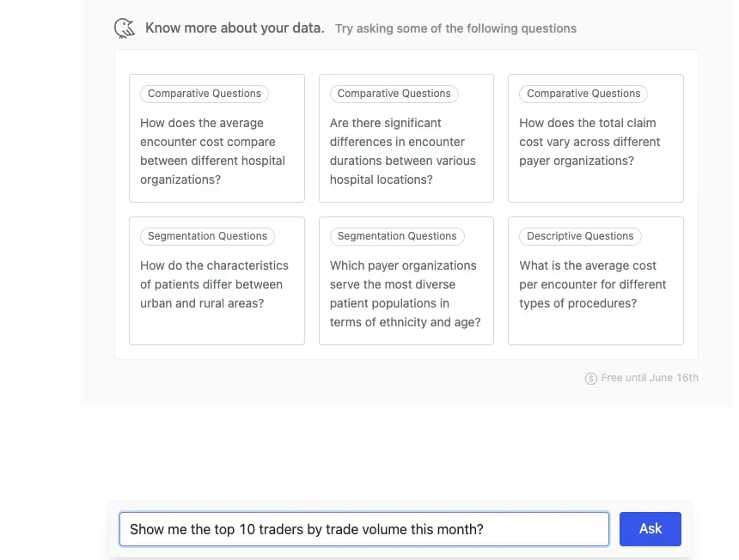Click the "Know more about your data" heading
This screenshot has height=560, width=739.
[x=235, y=28]
